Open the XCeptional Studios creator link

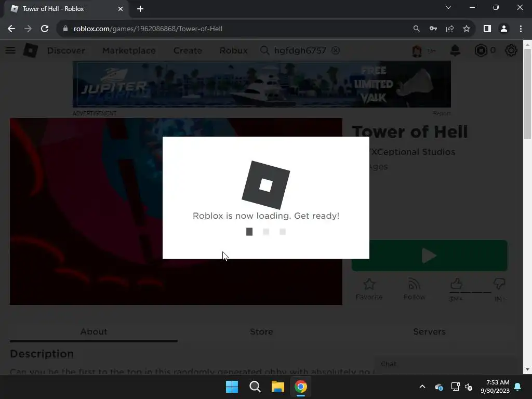412,152
